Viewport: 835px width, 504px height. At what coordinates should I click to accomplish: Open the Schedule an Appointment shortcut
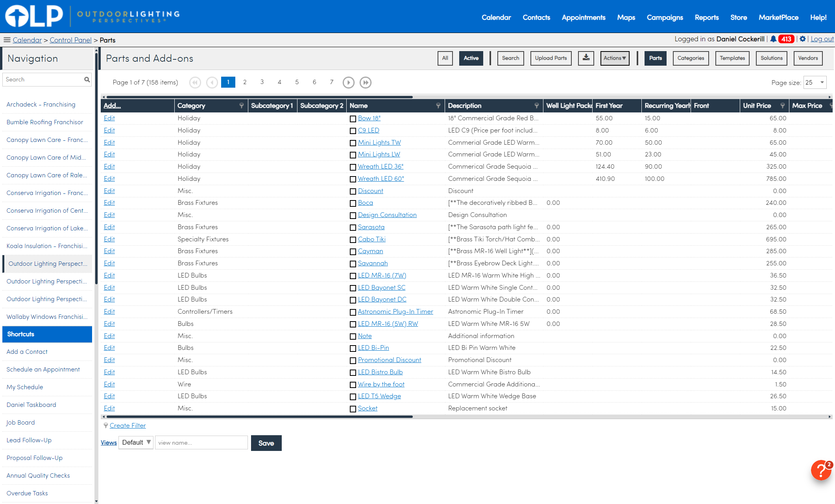click(43, 370)
